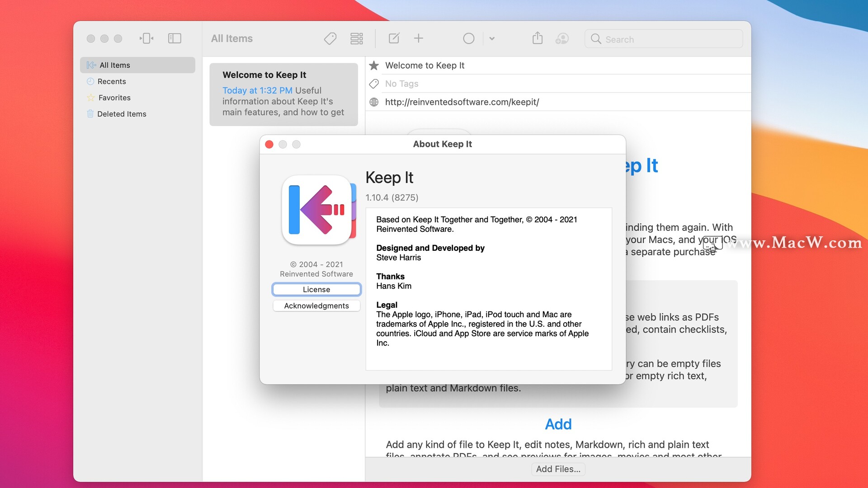The height and width of the screenshot is (488, 868).
Task: Select All Items in sidebar
Action: [114, 64]
